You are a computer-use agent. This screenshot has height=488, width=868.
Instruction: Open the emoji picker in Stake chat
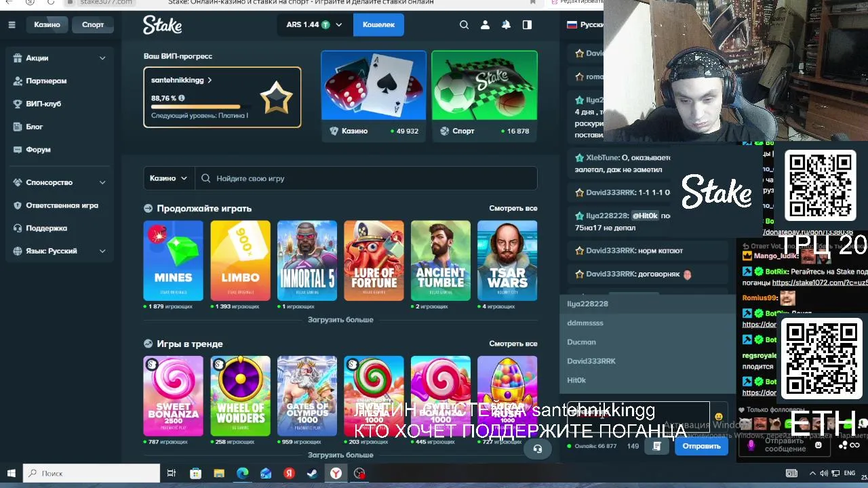click(x=719, y=417)
